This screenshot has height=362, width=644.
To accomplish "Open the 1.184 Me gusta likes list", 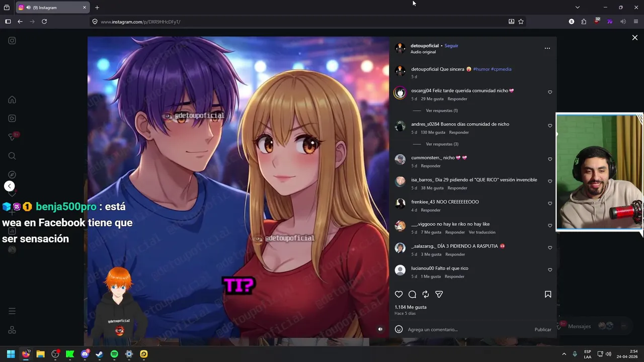I will click(x=411, y=307).
